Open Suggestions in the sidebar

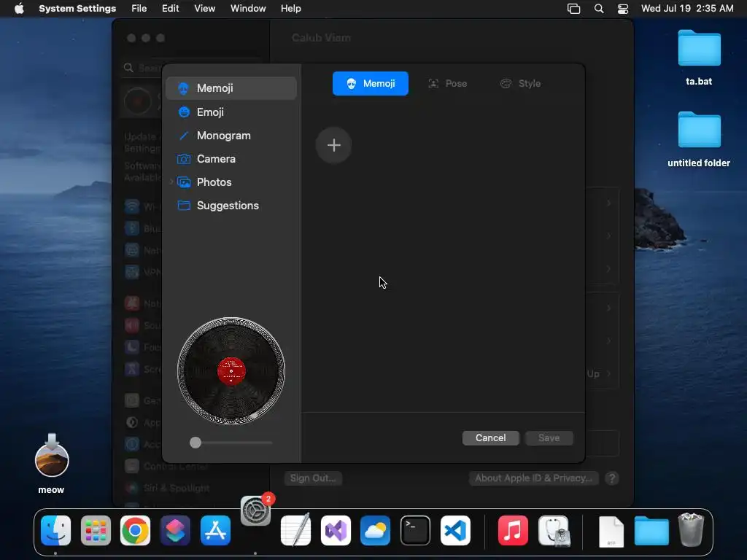pyautogui.click(x=231, y=205)
